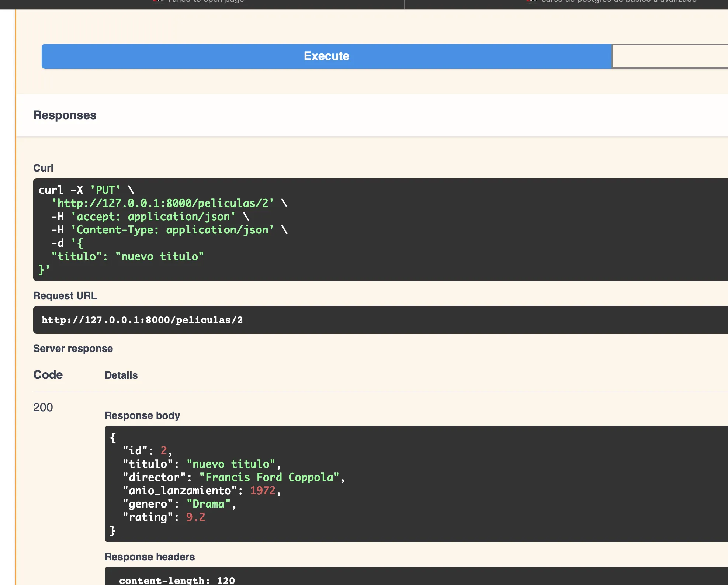Click the Request URL label

pyautogui.click(x=65, y=295)
